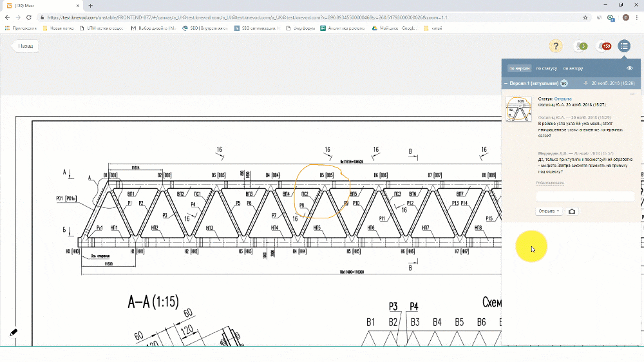The image size is (644, 362).
Task: Open the browser profile avatar
Action: [x=626, y=17]
